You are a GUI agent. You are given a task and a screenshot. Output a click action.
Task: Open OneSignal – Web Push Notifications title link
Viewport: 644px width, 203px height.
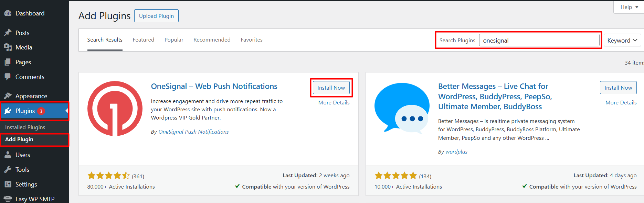pos(214,86)
